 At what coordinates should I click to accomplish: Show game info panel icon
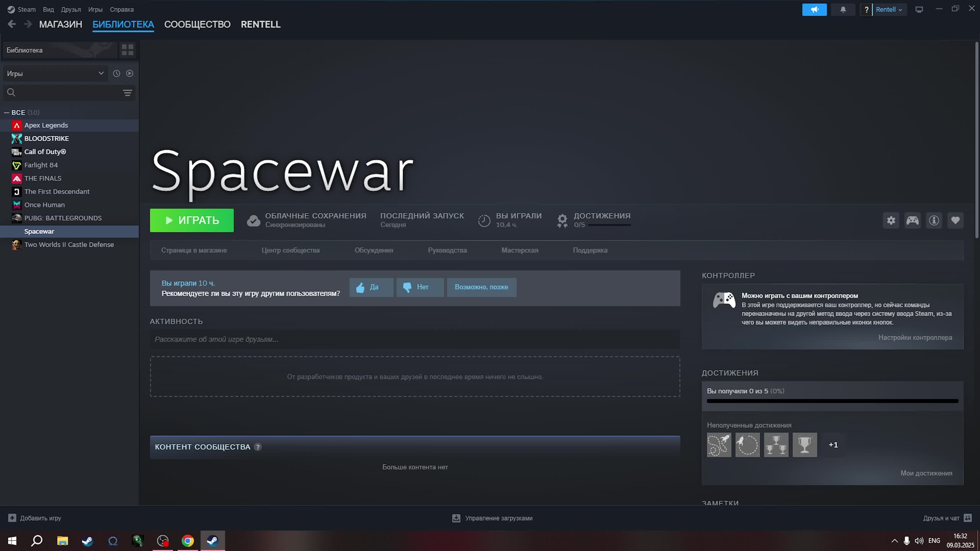[934, 220]
